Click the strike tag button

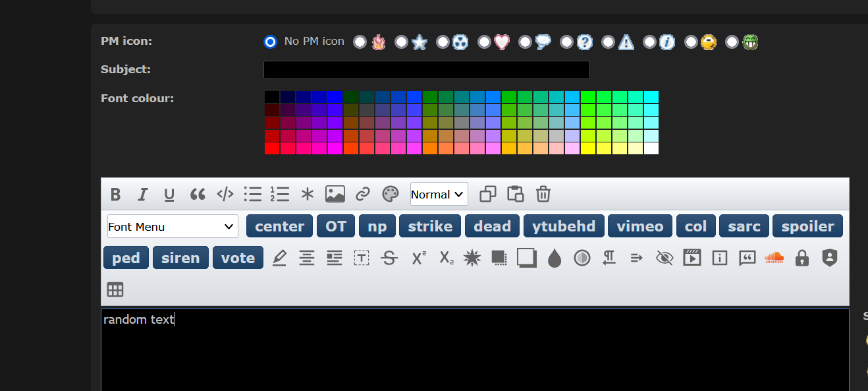tap(430, 226)
